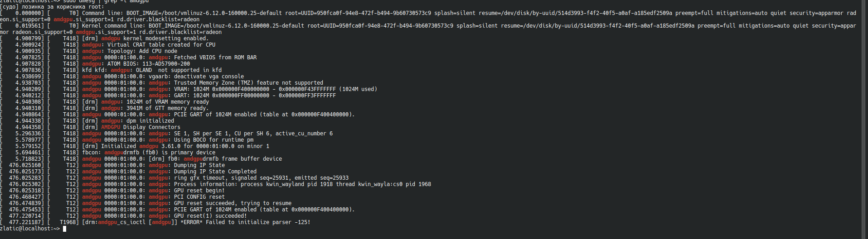Click the 'GPU reset begin!' log message
The image size is (868, 239).
pos(199,191)
